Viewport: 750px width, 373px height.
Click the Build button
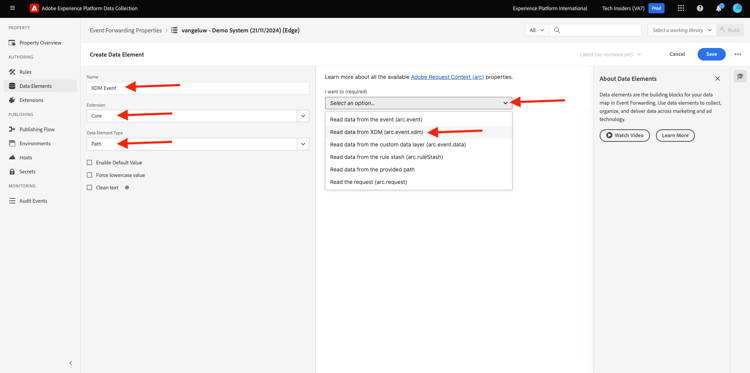[730, 30]
